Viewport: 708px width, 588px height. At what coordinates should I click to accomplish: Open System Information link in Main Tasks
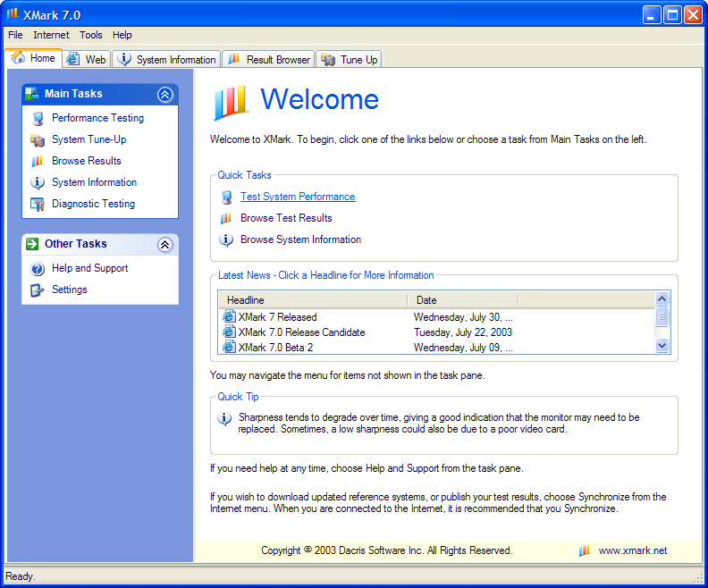94,182
